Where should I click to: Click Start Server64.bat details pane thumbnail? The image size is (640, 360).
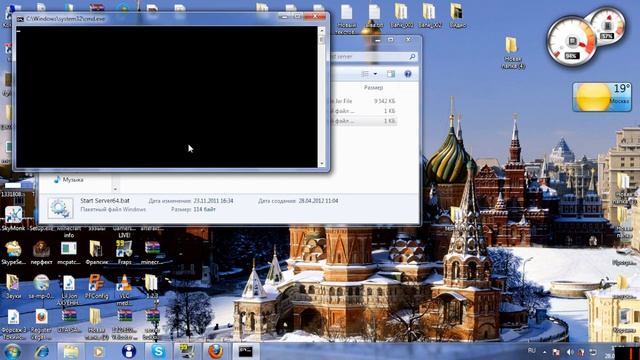tap(60, 208)
